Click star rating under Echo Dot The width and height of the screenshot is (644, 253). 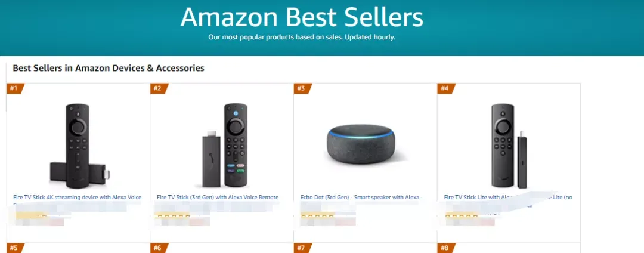317,216
